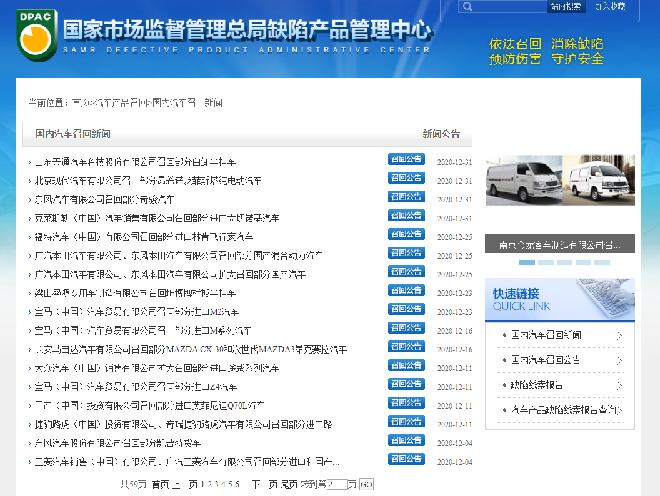This screenshot has height=496, width=660.
Task: Click the arrow next to 缺陷线索报告 quick link
Action: [x=620, y=385]
